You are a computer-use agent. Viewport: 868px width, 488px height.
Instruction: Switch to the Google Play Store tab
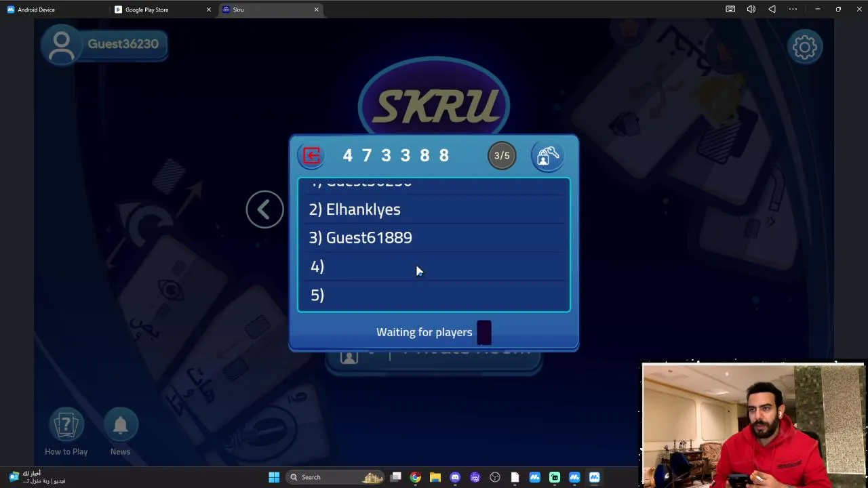(x=161, y=9)
